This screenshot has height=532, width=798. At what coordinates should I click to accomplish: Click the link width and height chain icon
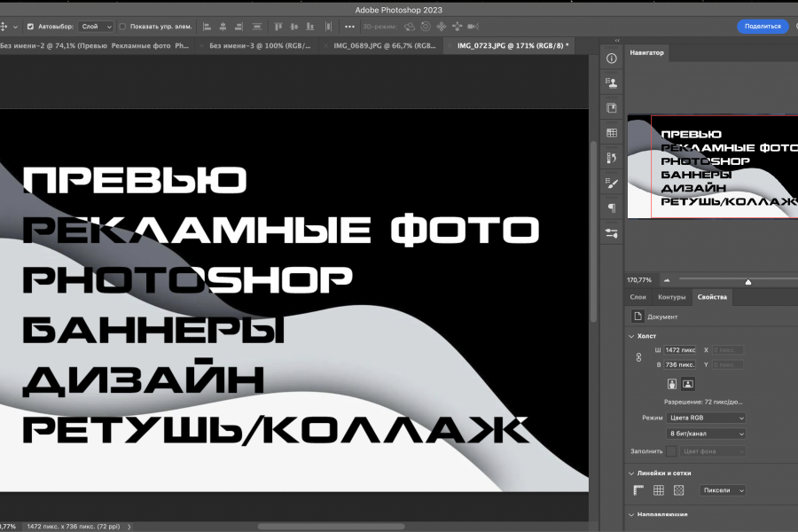coord(637,357)
